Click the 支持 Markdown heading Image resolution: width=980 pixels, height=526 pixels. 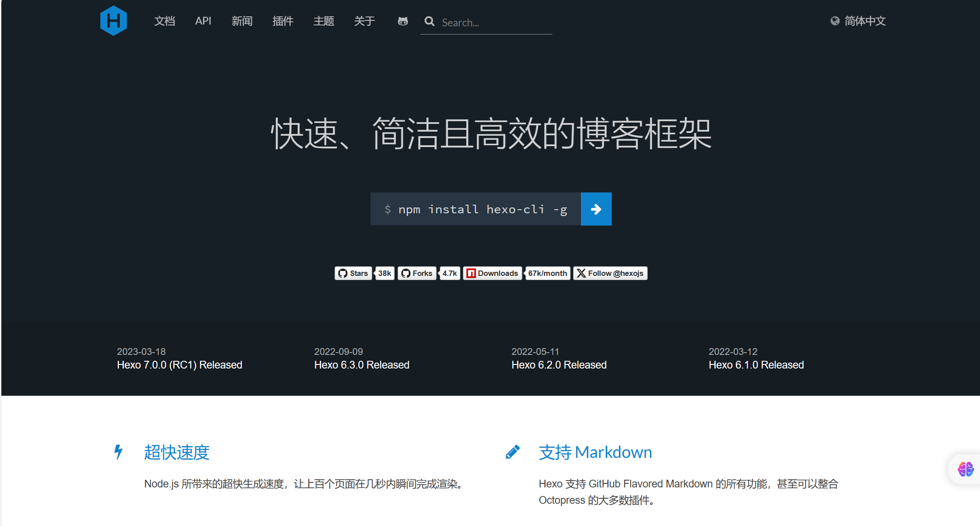point(595,452)
